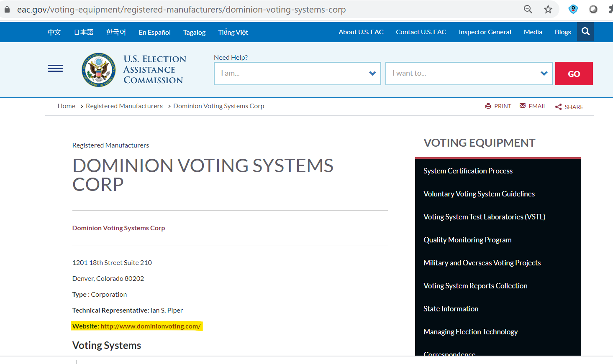Click the share icon beside SHARE

point(558,107)
